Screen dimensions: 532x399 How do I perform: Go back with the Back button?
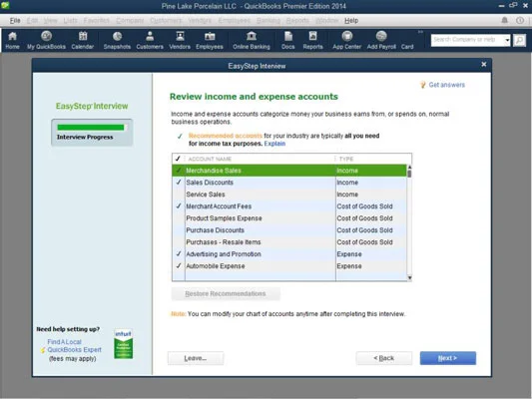click(384, 358)
